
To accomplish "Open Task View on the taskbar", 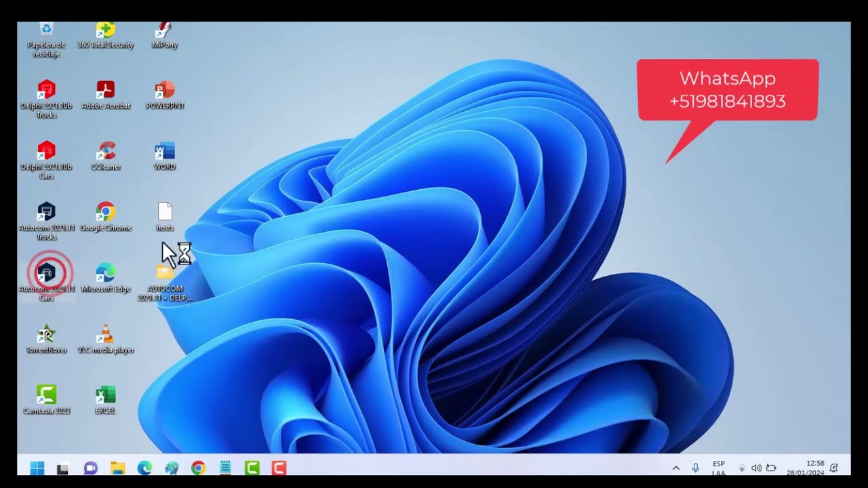I will pos(64,468).
